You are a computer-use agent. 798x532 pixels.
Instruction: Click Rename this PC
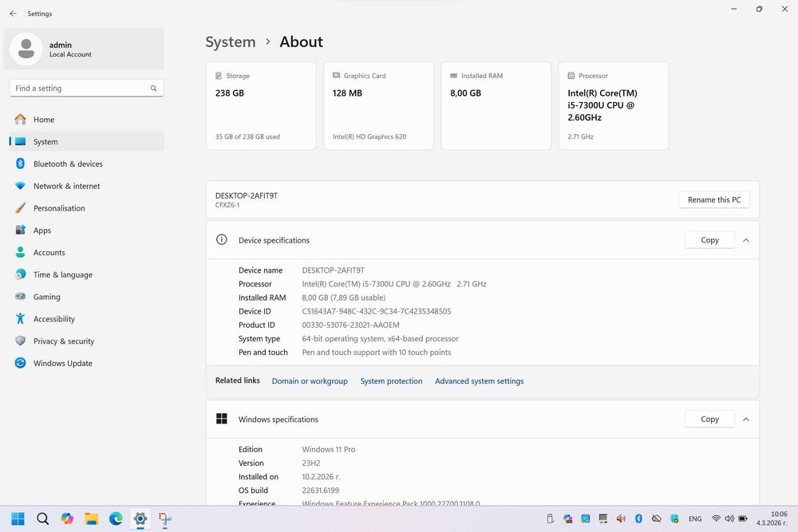[714, 200]
